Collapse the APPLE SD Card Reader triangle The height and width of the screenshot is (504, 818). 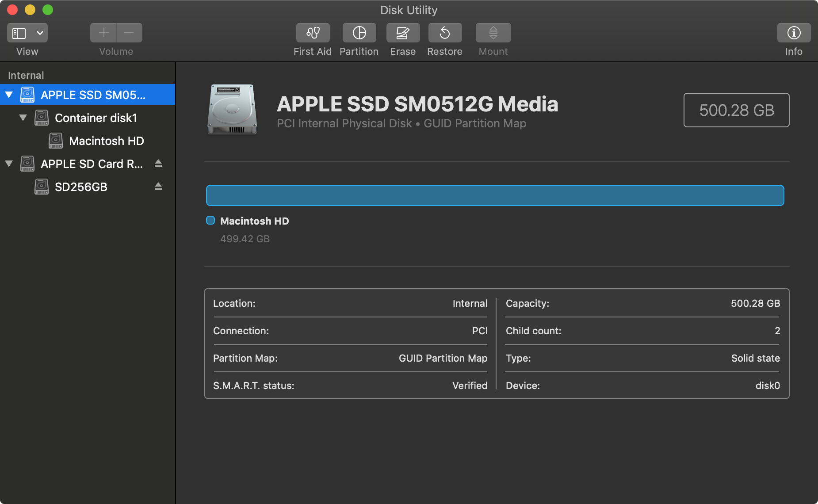point(9,164)
